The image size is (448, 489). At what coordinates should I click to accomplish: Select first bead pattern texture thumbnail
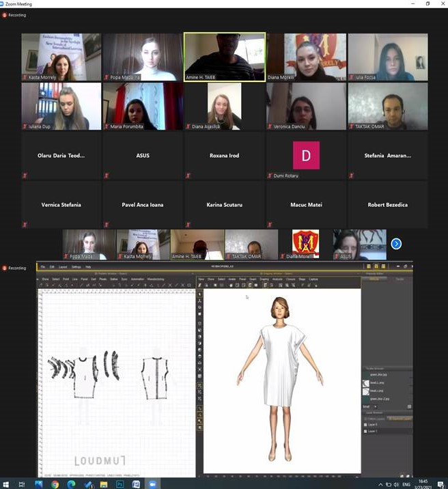365,382
